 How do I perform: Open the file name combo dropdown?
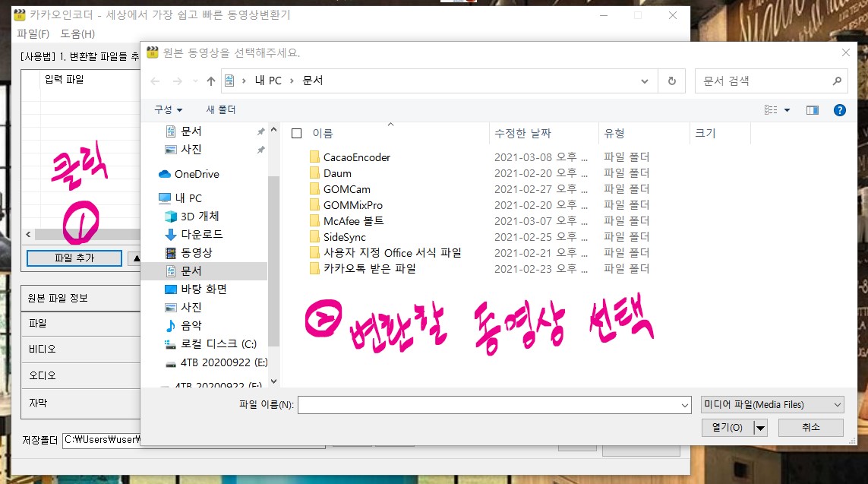(x=685, y=406)
